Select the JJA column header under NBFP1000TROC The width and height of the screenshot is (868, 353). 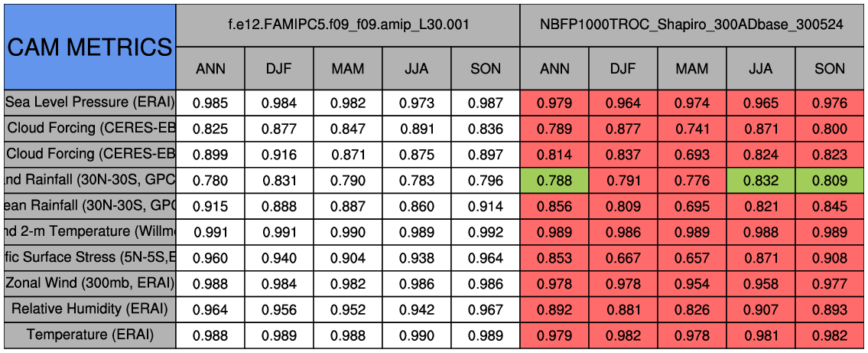pyautogui.click(x=761, y=69)
